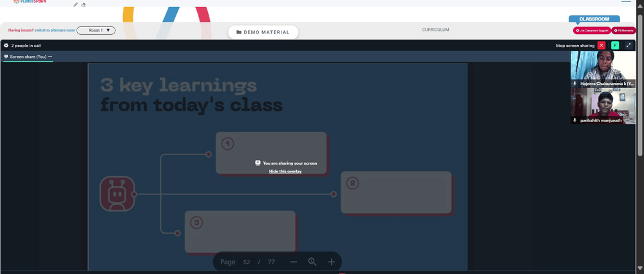
Task: Click microphone icon beside parikshith manjunath
Action: (x=575, y=120)
